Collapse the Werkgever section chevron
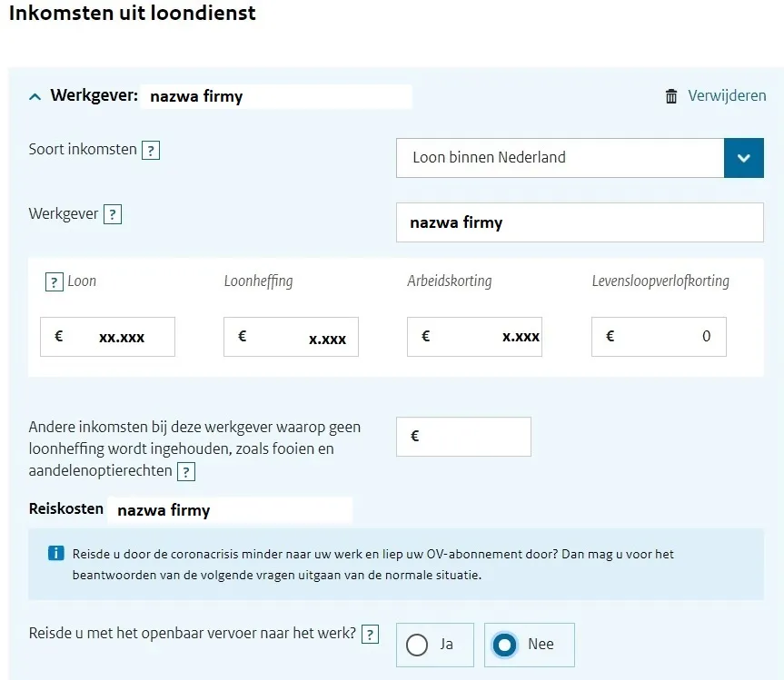Screen dimensions: 784x680 click(x=35, y=96)
